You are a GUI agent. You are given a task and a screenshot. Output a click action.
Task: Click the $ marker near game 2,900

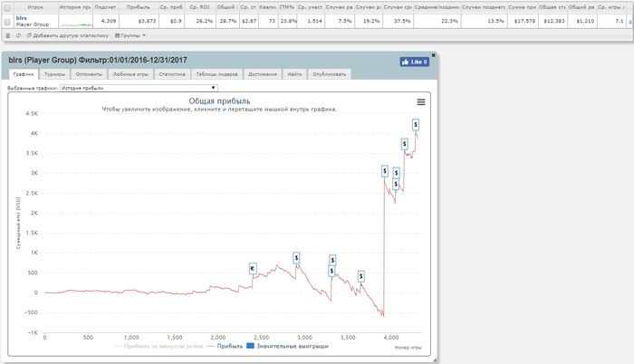coord(296,258)
